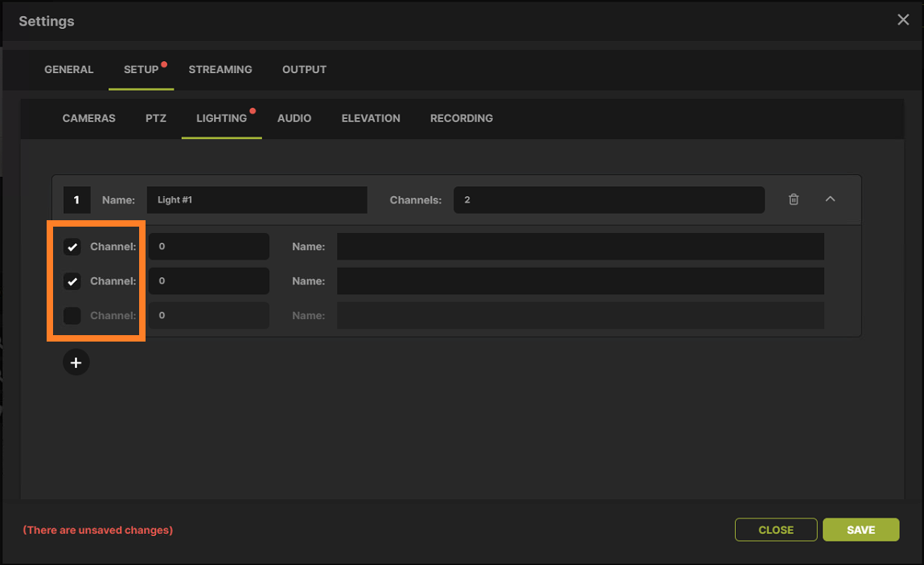Screen dimensions: 924x565
Task: Add a new light with the plus icon
Action: (76, 362)
